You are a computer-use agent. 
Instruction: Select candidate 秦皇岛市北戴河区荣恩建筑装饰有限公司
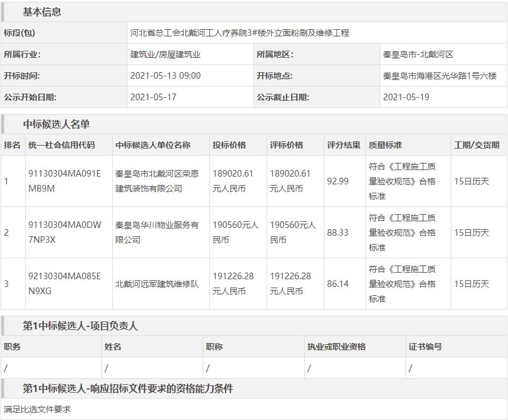[x=157, y=181]
